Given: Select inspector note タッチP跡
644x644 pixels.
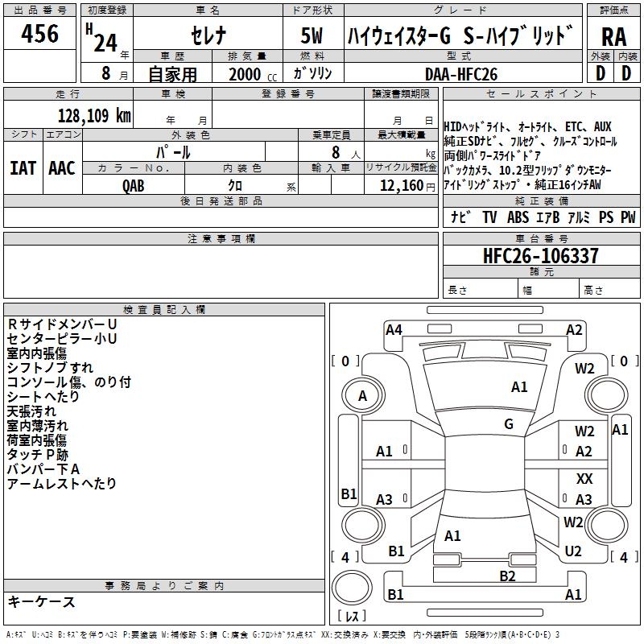Looking at the screenshot, I should tap(37, 454).
